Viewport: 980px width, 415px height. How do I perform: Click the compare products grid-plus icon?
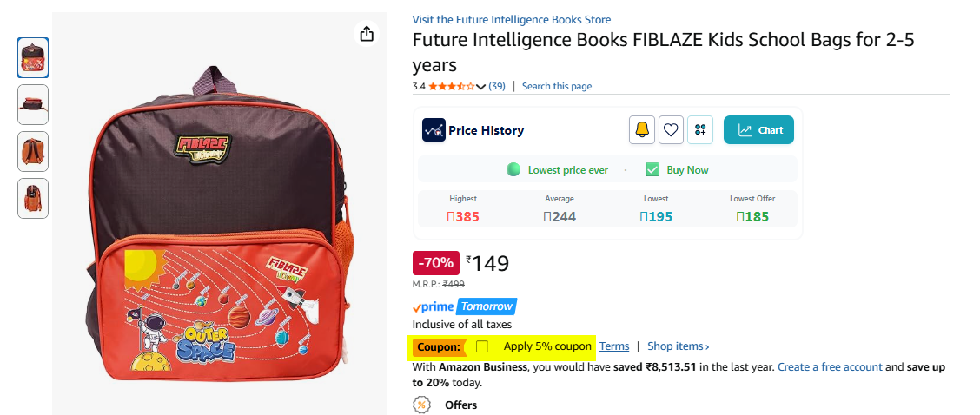coord(700,130)
